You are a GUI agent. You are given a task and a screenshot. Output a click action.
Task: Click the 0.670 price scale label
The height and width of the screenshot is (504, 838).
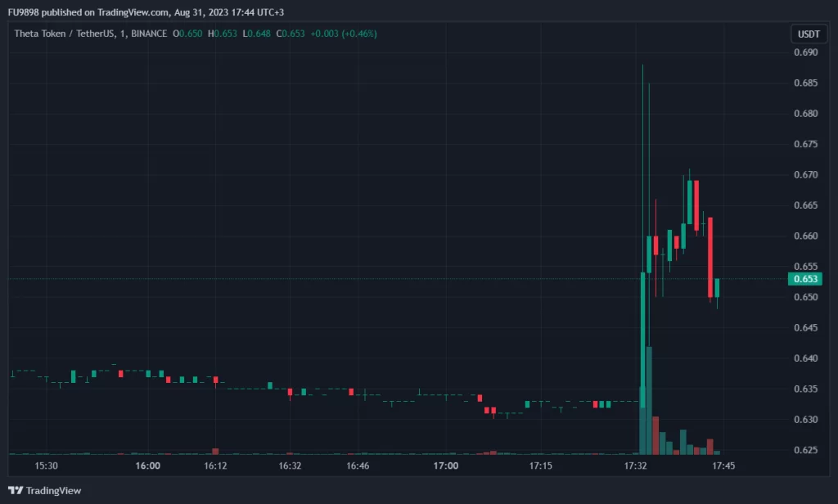point(806,174)
